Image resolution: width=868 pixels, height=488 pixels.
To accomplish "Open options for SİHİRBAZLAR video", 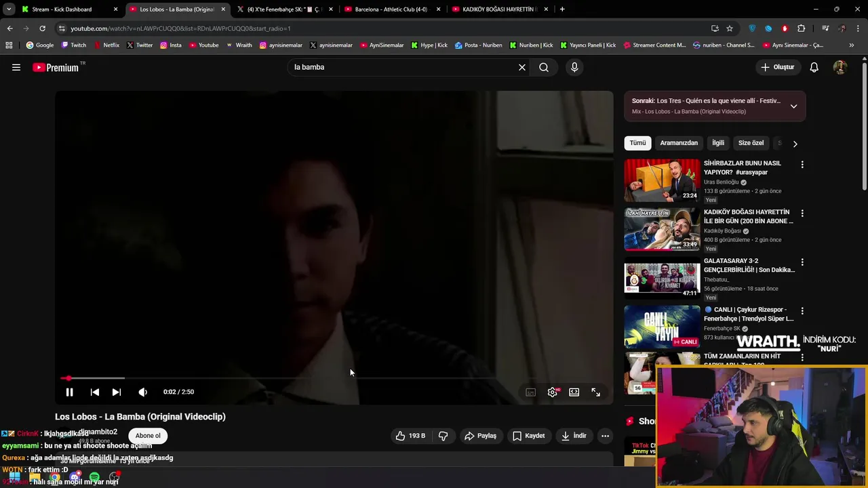I will [802, 165].
